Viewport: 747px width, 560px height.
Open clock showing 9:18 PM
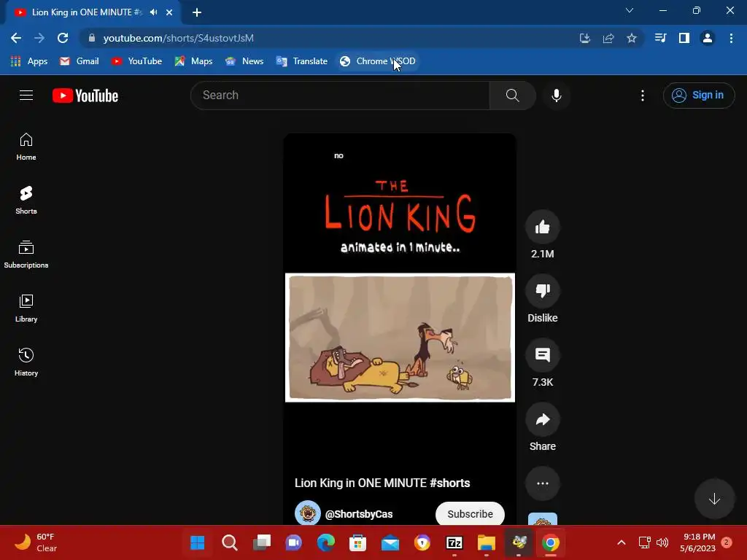698,542
